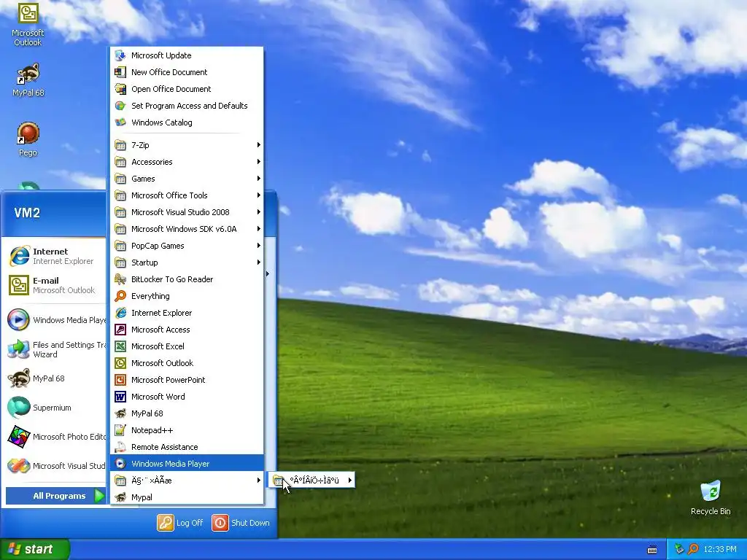Open E-mail Microsoft Outlook pinned item
This screenshot has width=747, height=560.
pyautogui.click(x=55, y=285)
